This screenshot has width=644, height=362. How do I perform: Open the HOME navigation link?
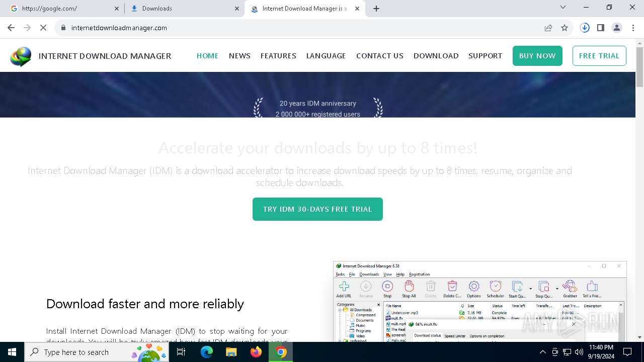click(x=207, y=56)
